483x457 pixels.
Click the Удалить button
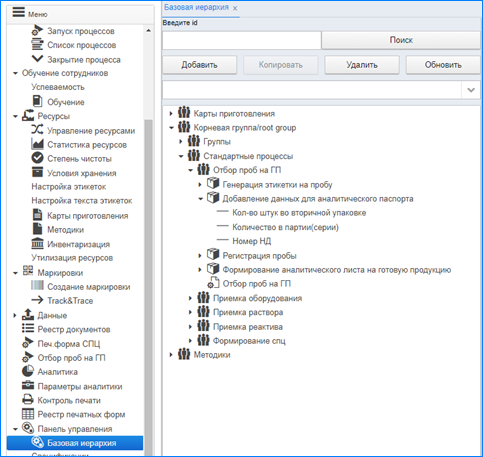coord(362,65)
